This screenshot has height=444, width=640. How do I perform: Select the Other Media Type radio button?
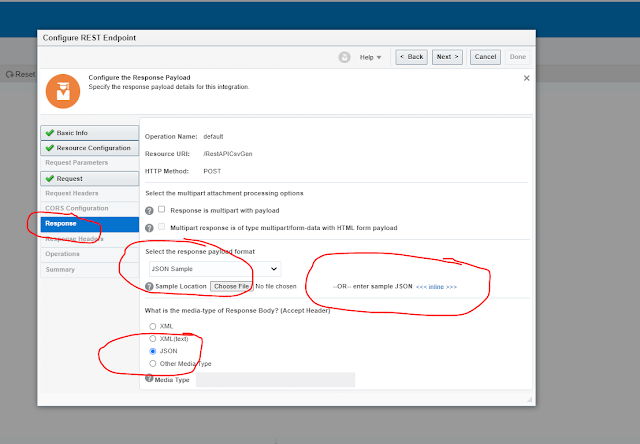[x=153, y=363]
